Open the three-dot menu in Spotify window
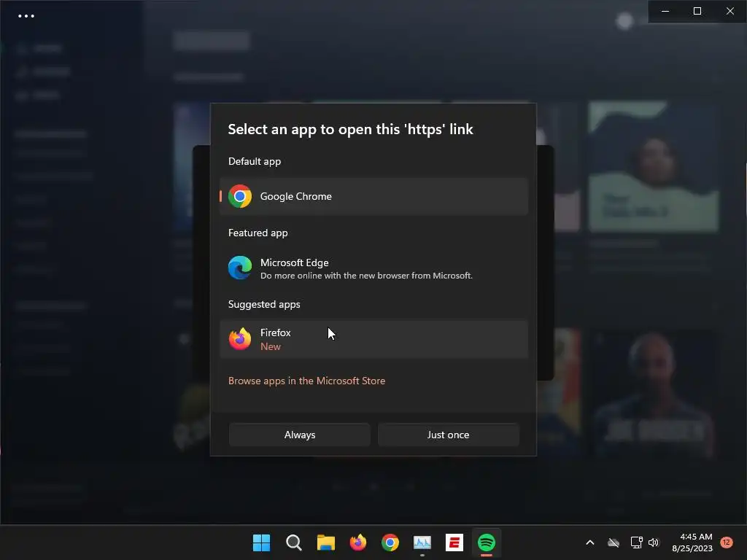This screenshot has width=747, height=560. click(x=26, y=16)
